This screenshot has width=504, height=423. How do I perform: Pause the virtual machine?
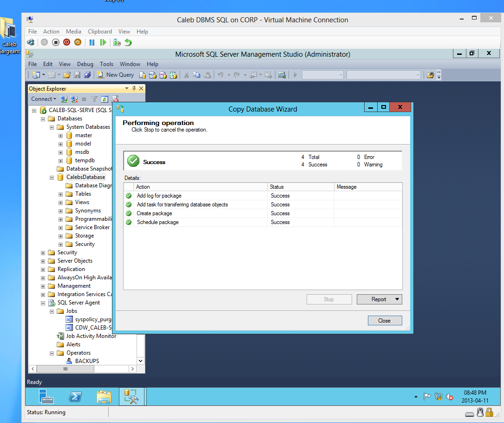click(92, 42)
